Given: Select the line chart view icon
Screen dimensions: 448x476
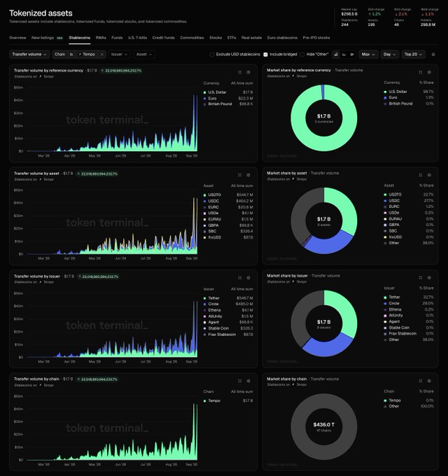Looking at the screenshot, I should (344, 55).
